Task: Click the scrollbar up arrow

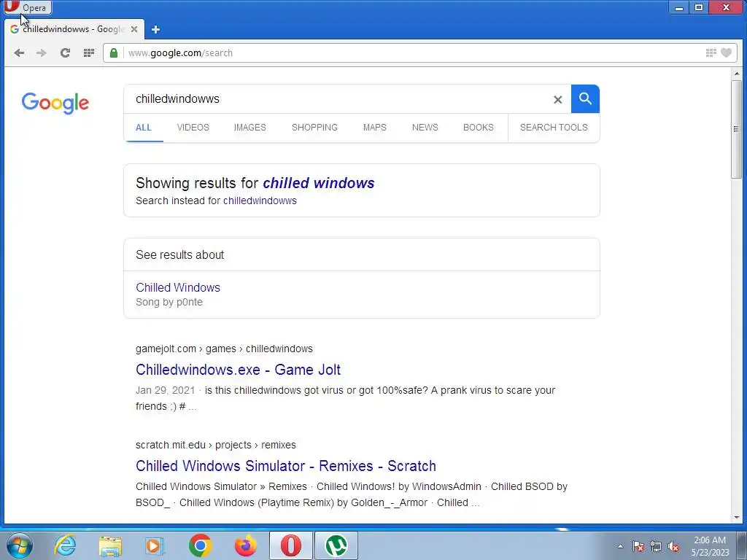Action: tap(737, 74)
